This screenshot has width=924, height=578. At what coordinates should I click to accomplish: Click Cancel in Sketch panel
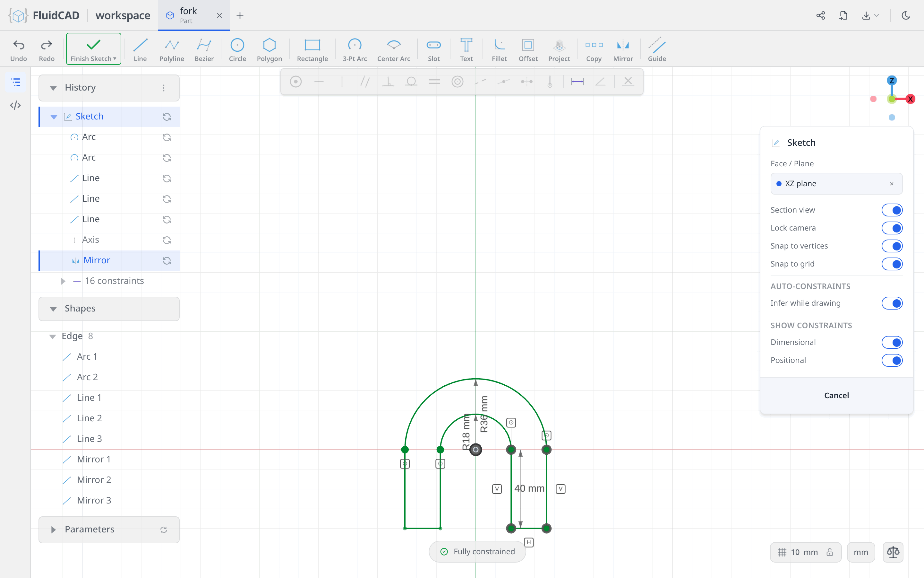click(x=836, y=395)
